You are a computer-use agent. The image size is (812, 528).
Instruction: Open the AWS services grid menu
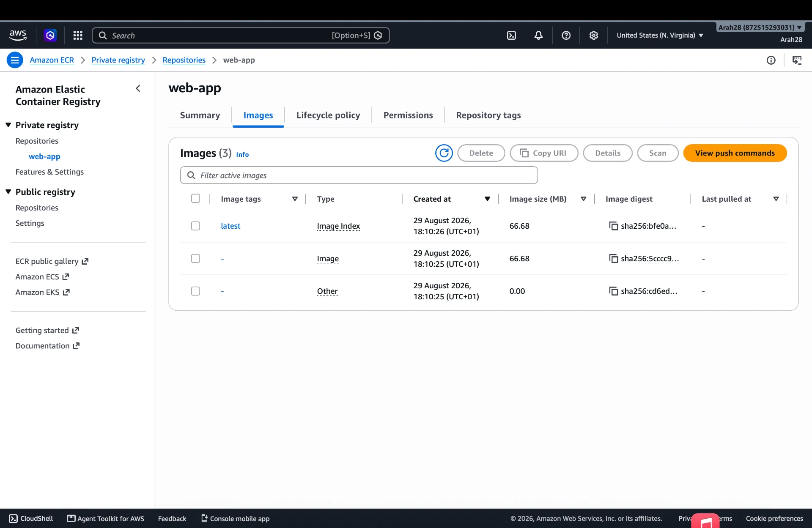pos(78,36)
